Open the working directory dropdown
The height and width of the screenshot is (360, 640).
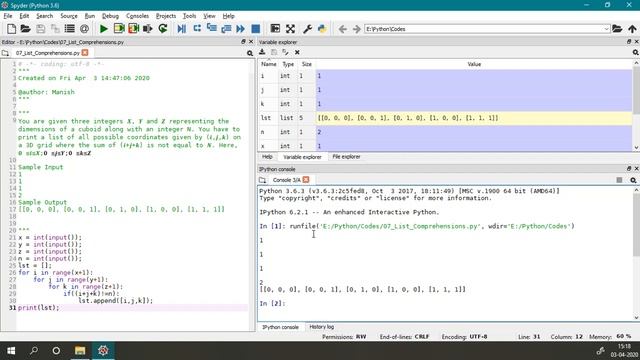606,29
